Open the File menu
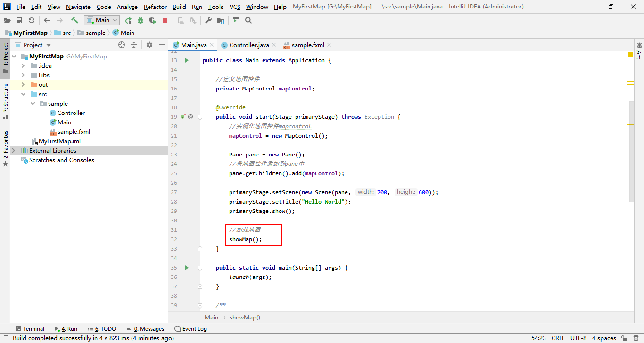 (x=21, y=7)
